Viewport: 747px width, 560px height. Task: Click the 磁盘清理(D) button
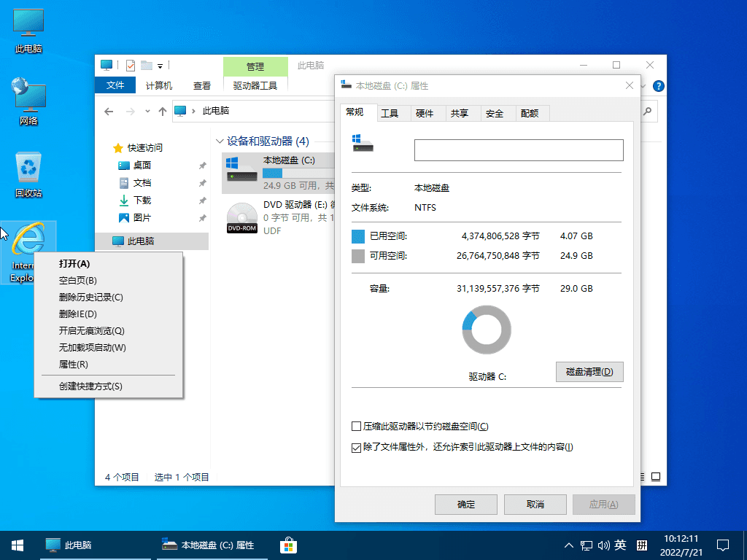589,372
